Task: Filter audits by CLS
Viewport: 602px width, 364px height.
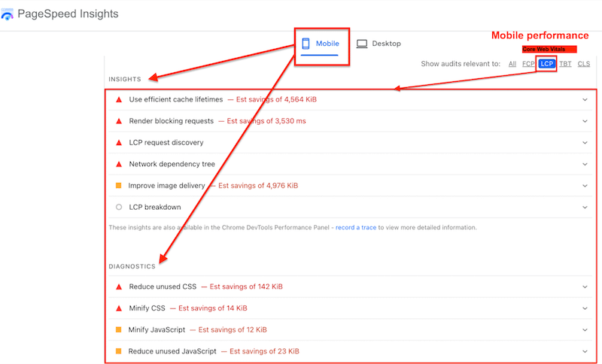Action: coord(584,64)
